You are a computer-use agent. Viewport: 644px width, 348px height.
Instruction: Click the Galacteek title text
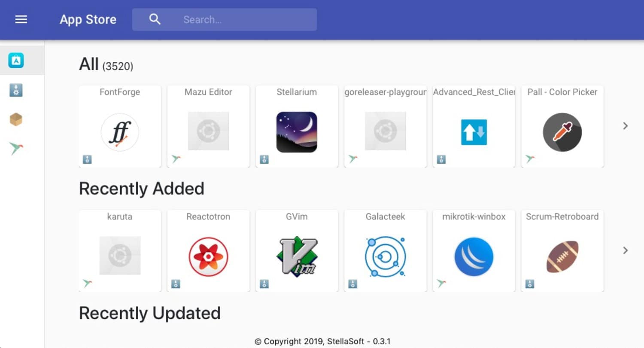[385, 217]
